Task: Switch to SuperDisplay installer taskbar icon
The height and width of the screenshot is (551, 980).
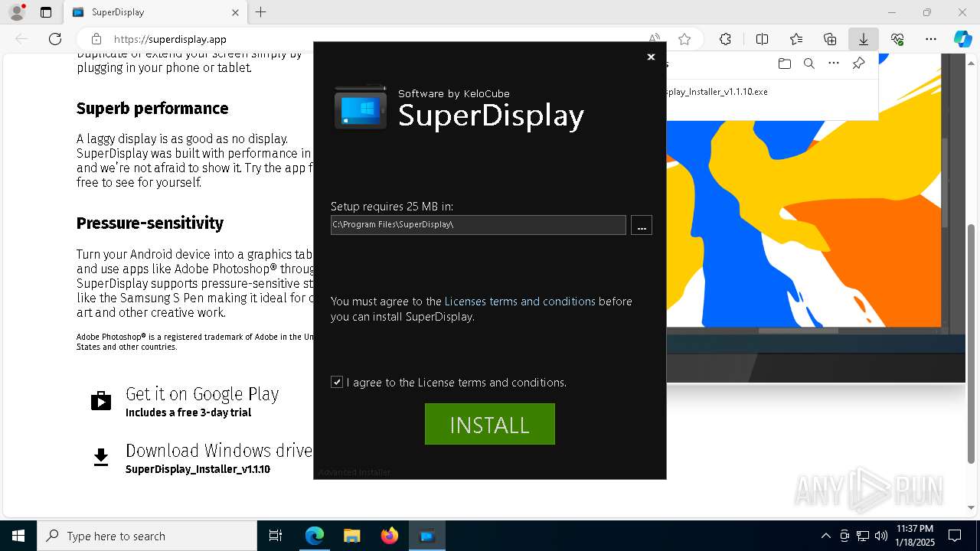Action: 427,536
